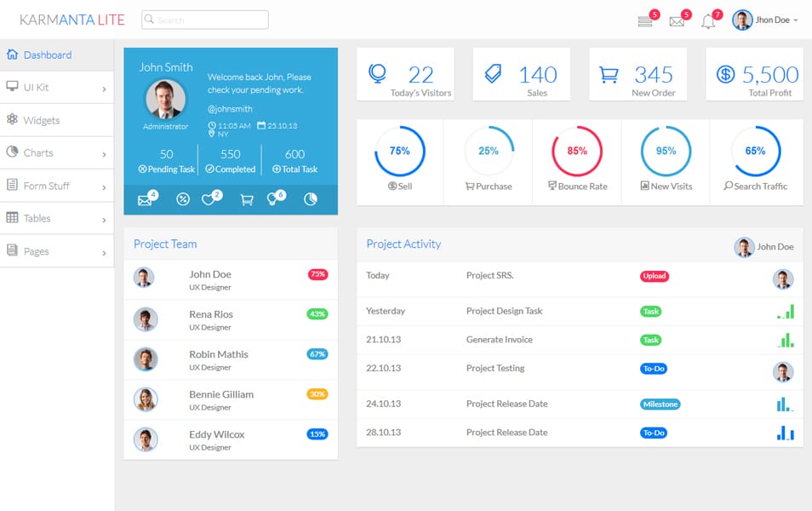Click the Karmanta Lite logo

(72, 20)
